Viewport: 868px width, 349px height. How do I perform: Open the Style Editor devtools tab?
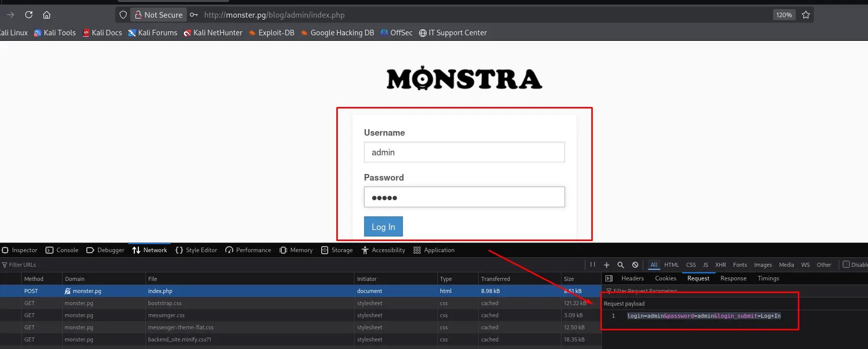[196, 250]
